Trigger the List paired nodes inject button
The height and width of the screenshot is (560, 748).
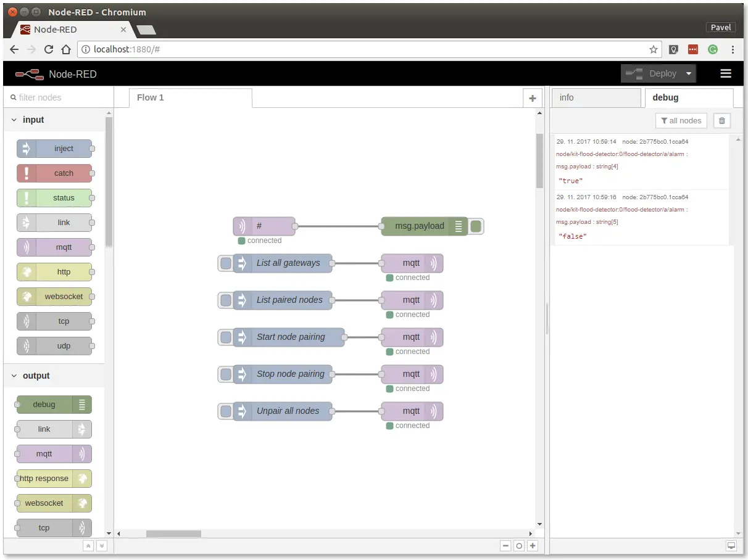(x=226, y=300)
